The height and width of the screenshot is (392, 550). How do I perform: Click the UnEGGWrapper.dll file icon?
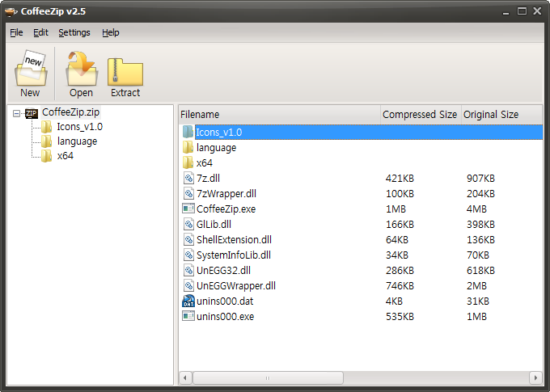[x=188, y=286]
